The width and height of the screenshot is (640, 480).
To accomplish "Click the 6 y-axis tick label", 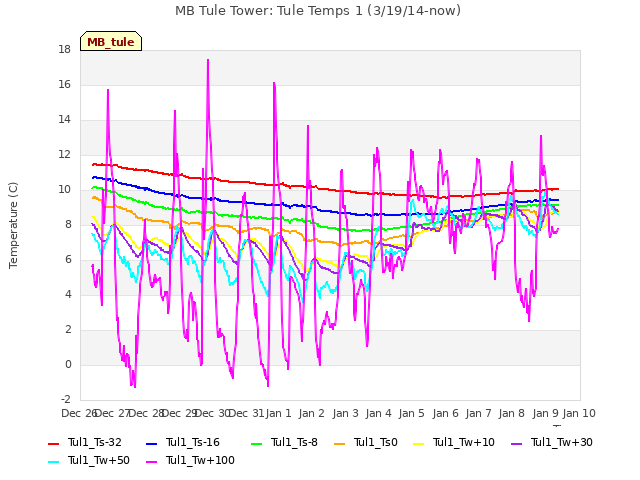I will pyautogui.click(x=68, y=260).
